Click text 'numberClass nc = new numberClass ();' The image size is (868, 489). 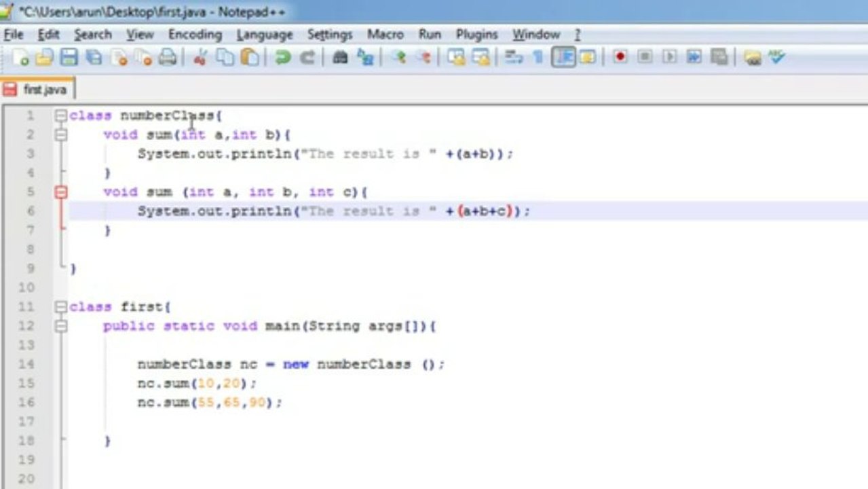(x=291, y=364)
